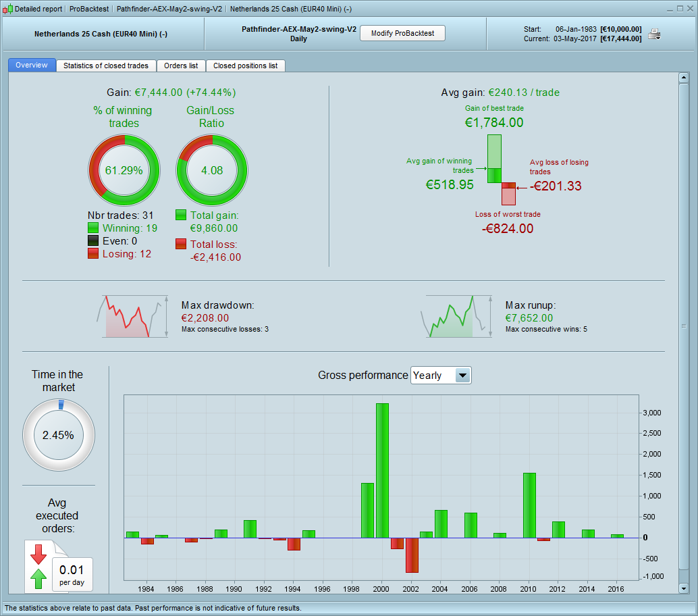Click the gain value €7,444.00 (+74.44%)
This screenshot has width=698, height=616.
(x=185, y=93)
